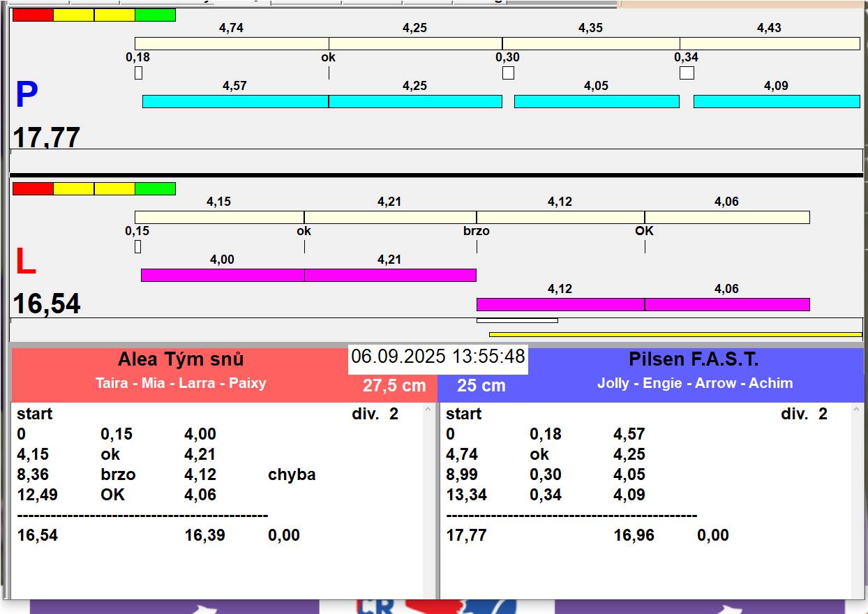Click the lane P total time 17,77
Screen dimensions: 868x614
click(x=47, y=137)
